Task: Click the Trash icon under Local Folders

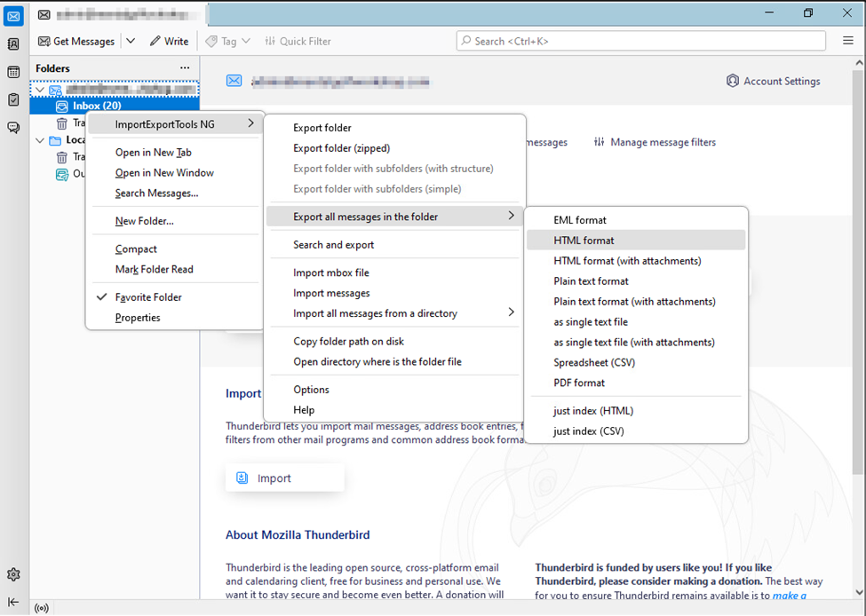Action: [x=62, y=157]
